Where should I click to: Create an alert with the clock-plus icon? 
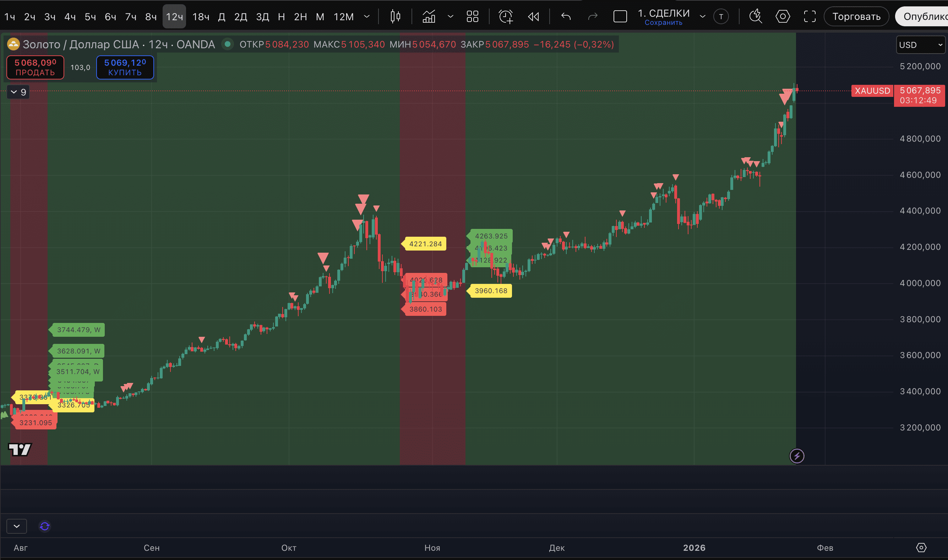click(x=506, y=17)
